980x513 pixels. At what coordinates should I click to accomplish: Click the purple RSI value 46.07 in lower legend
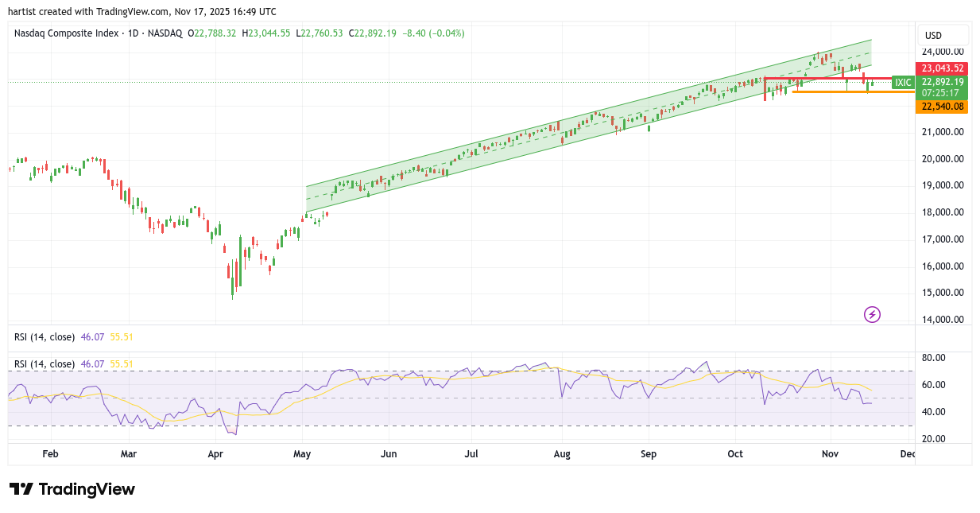click(92, 363)
